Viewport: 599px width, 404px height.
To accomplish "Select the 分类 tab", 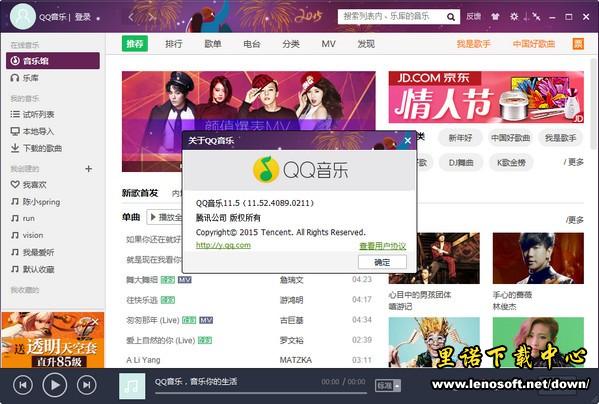I will [x=291, y=44].
